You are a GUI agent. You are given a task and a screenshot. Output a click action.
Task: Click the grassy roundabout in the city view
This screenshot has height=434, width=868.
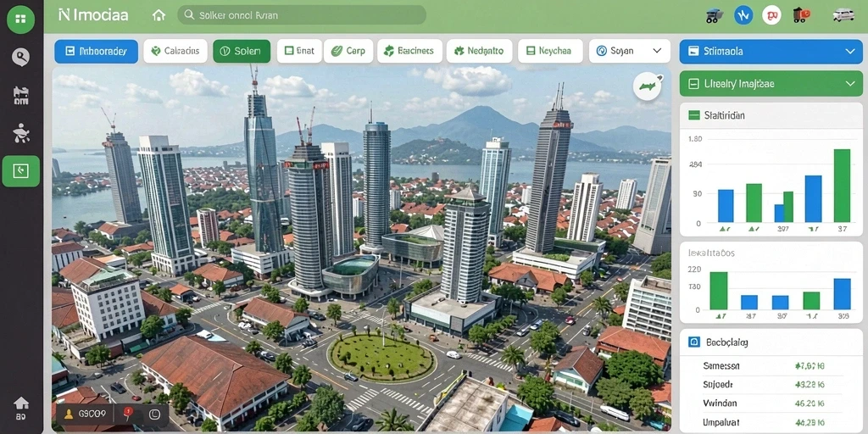pos(381,358)
